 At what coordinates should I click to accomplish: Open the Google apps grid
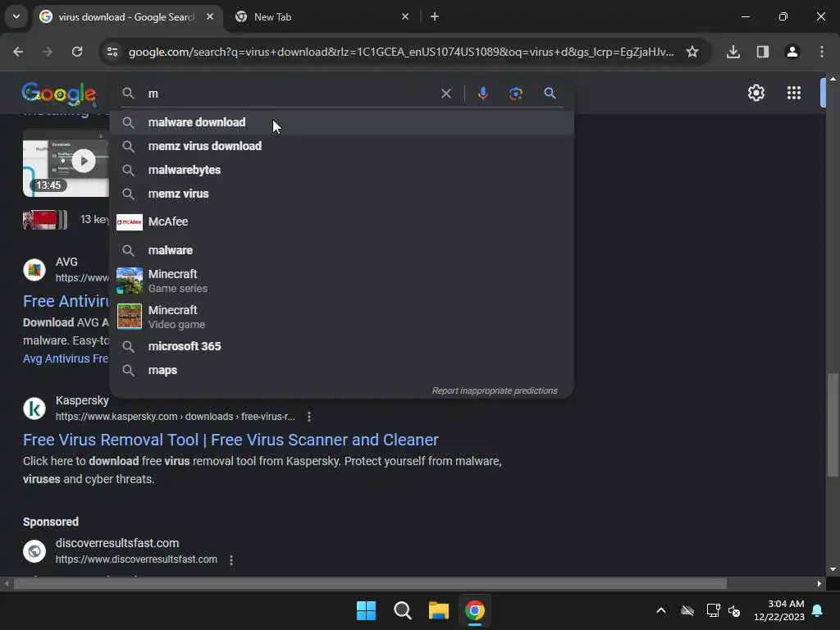794,93
